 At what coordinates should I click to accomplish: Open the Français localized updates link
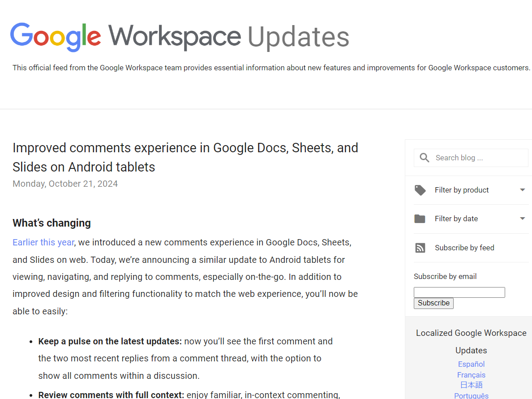click(471, 375)
